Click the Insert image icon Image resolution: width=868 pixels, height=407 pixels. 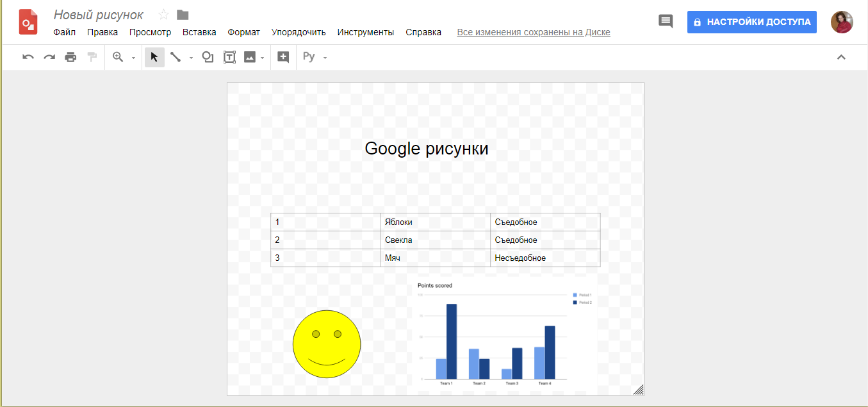(x=250, y=57)
